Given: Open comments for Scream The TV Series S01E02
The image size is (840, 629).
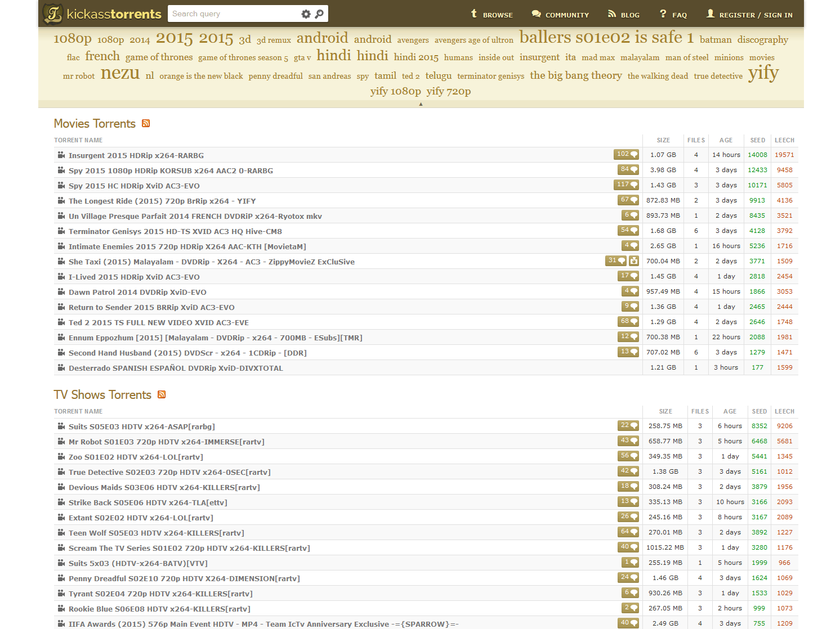Looking at the screenshot, I should pyautogui.click(x=628, y=547).
